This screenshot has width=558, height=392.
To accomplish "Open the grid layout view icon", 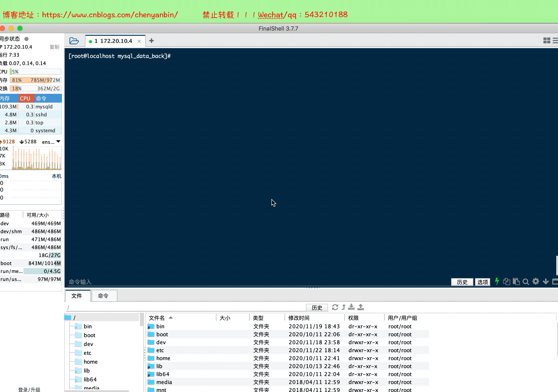I will [x=546, y=40].
